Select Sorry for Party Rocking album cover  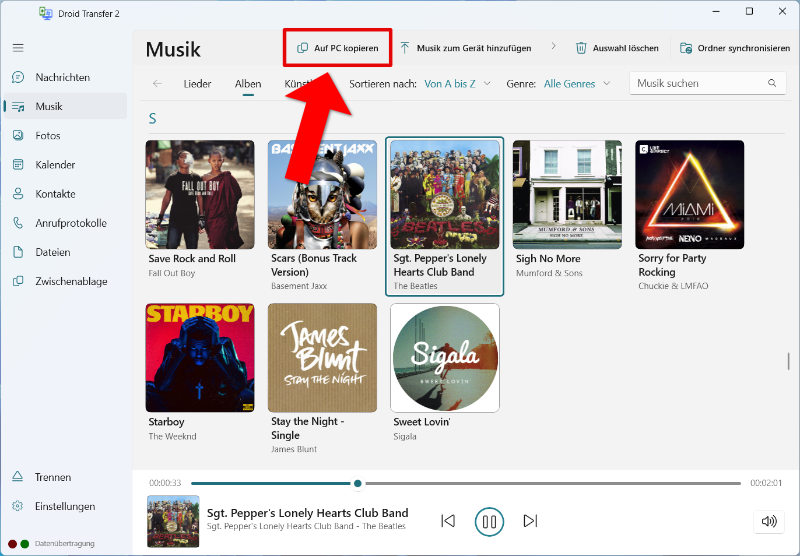(x=690, y=194)
